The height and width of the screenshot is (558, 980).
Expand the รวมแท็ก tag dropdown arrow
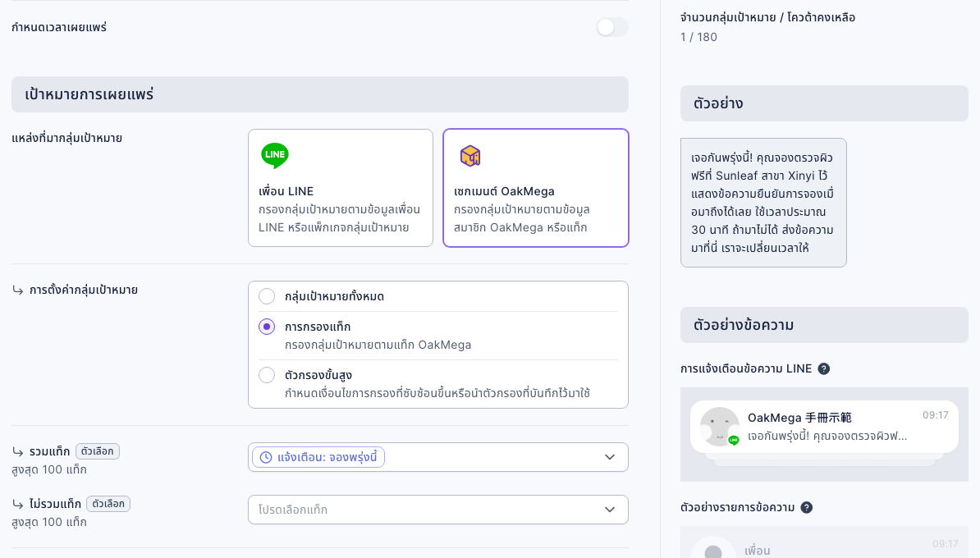point(610,457)
